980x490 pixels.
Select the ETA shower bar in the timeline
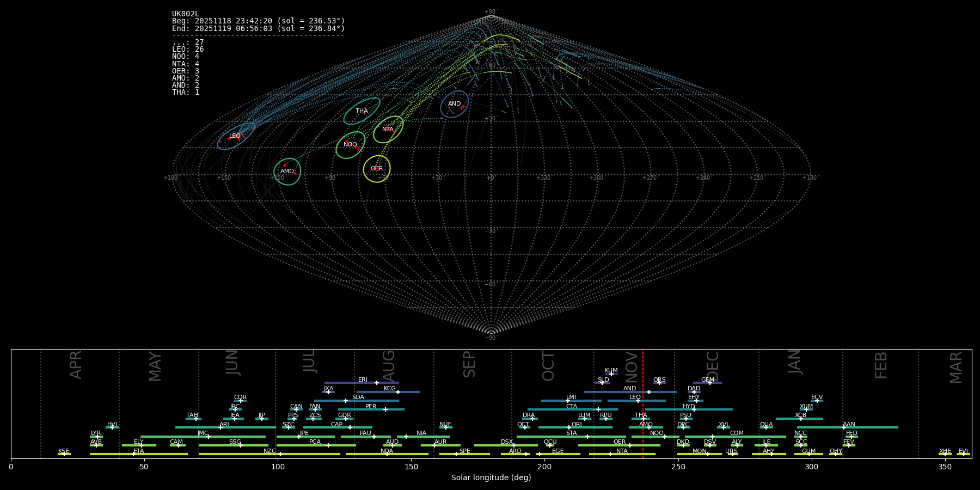tap(138, 454)
